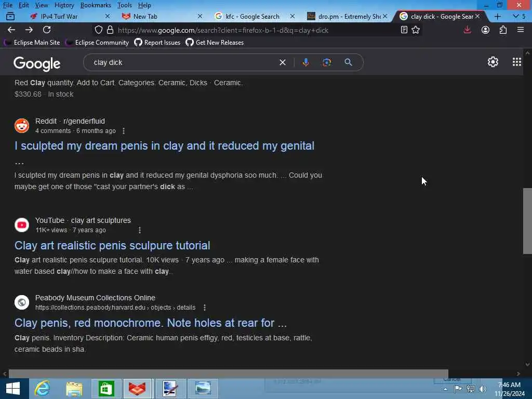Image resolution: width=532 pixels, height=399 pixels.
Task: Open more options for Peabody Museum result
Action: tap(204, 308)
